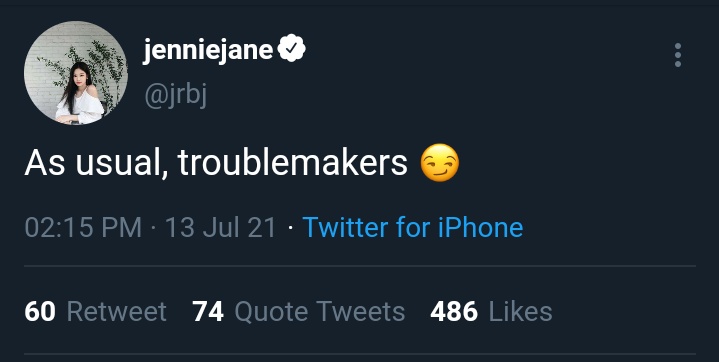Click the dot separator before Twitter for iPhone
The width and height of the screenshot is (719, 362).
point(290,228)
